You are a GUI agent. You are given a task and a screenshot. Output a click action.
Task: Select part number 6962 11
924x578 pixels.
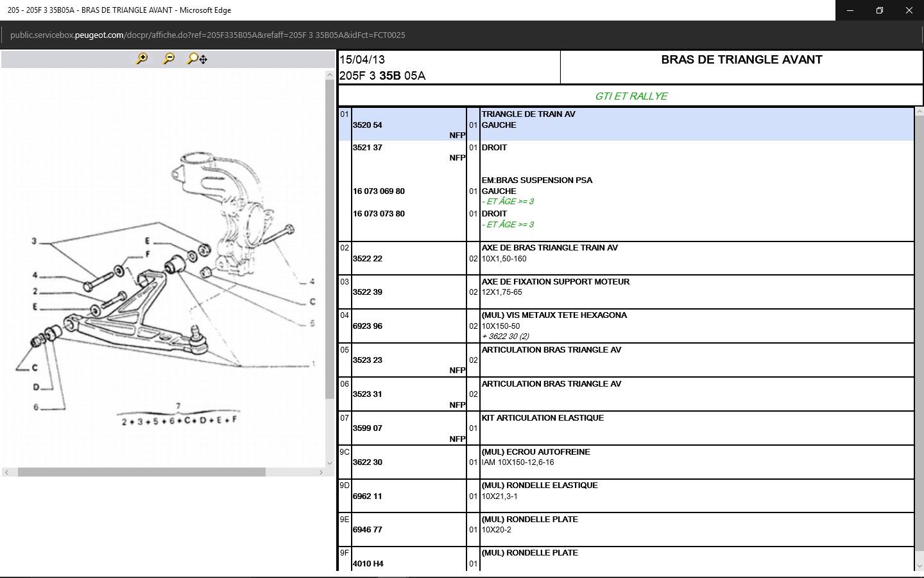(368, 496)
